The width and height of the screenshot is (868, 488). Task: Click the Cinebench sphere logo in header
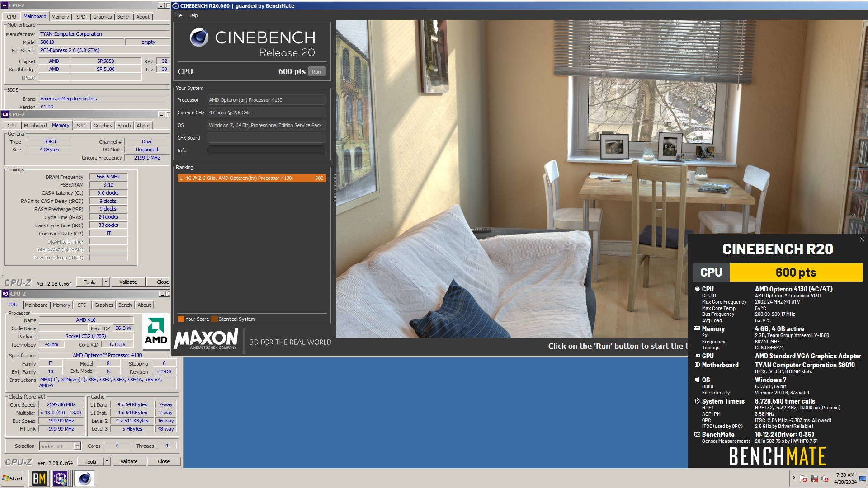(199, 38)
